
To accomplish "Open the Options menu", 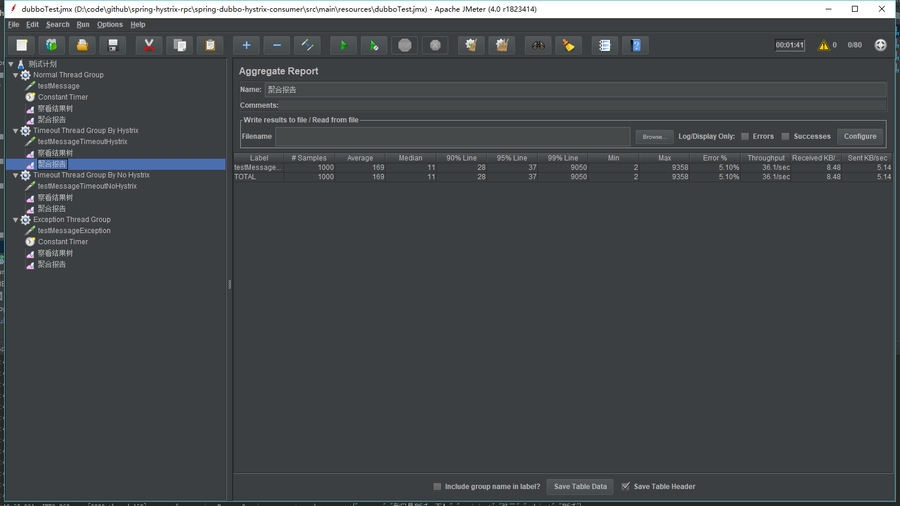I will point(110,25).
